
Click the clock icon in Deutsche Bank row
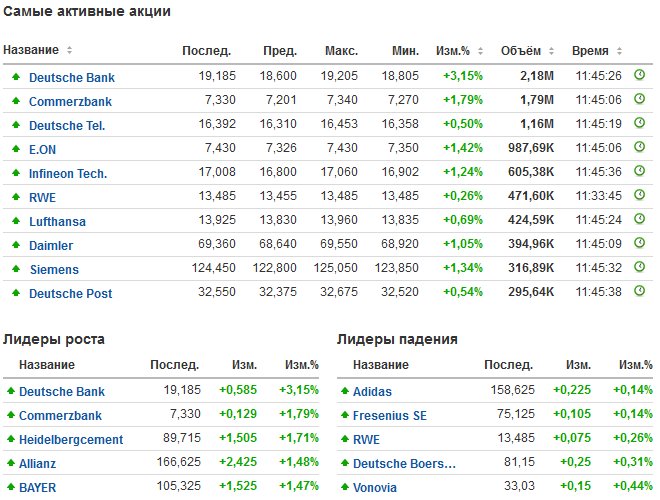pyautogui.click(x=640, y=75)
